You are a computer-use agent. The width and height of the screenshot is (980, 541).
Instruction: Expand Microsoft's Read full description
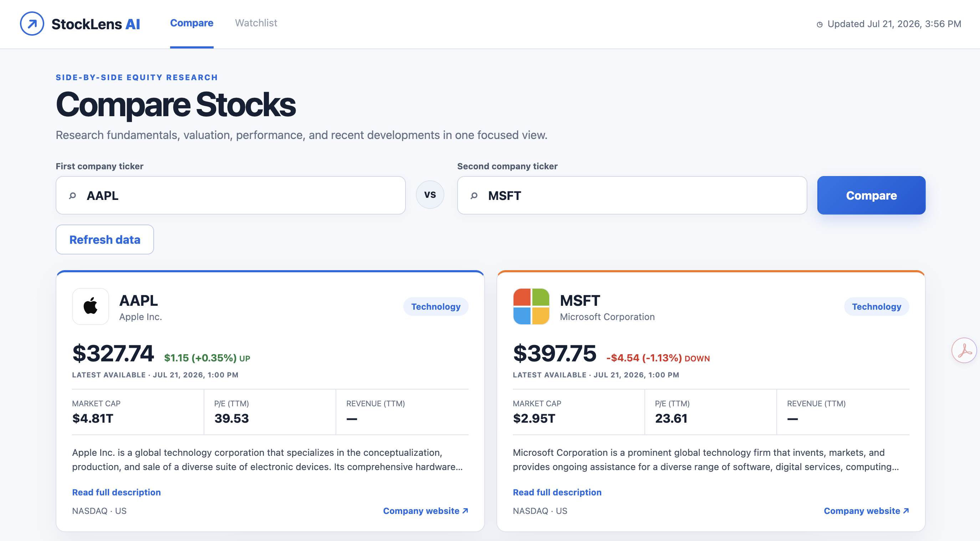coord(557,492)
